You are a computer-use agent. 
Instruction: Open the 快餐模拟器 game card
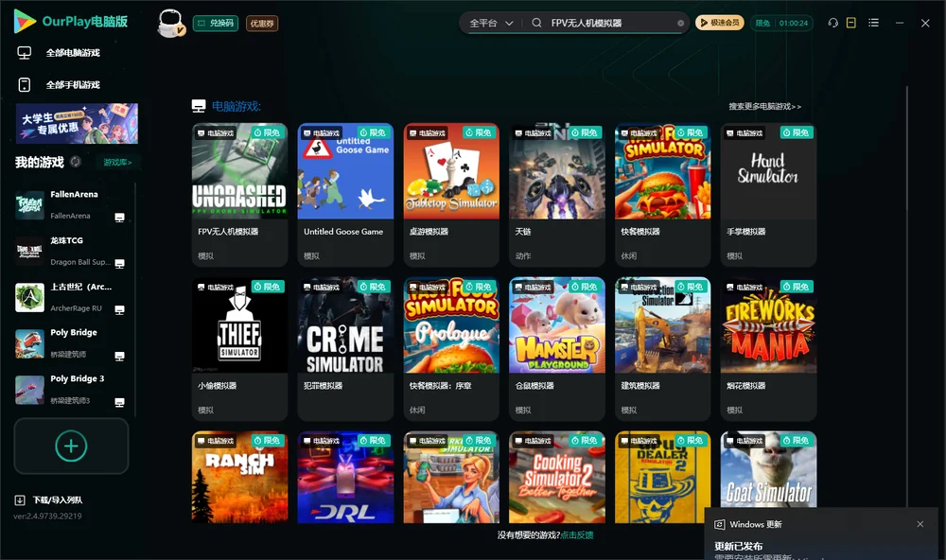point(662,195)
